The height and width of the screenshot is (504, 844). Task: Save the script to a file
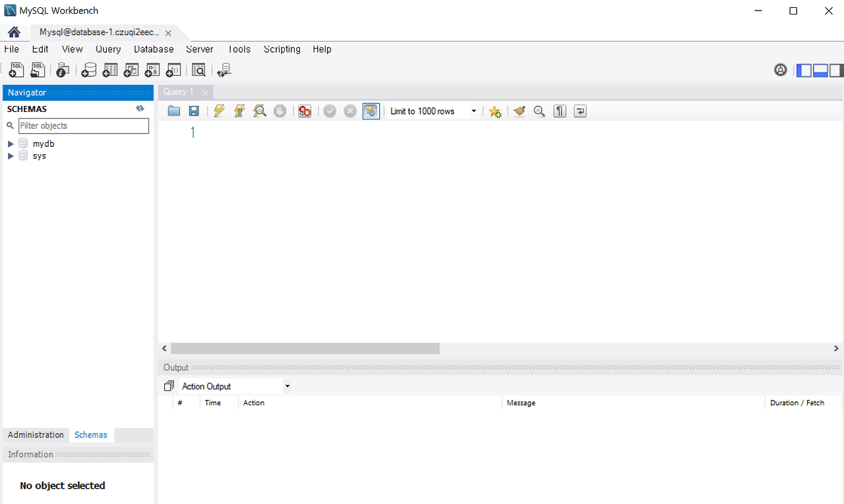coord(194,111)
